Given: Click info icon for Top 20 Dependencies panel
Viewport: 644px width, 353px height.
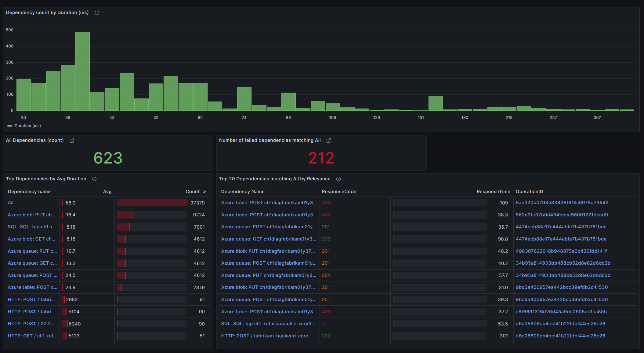Looking at the screenshot, I should (x=338, y=179).
